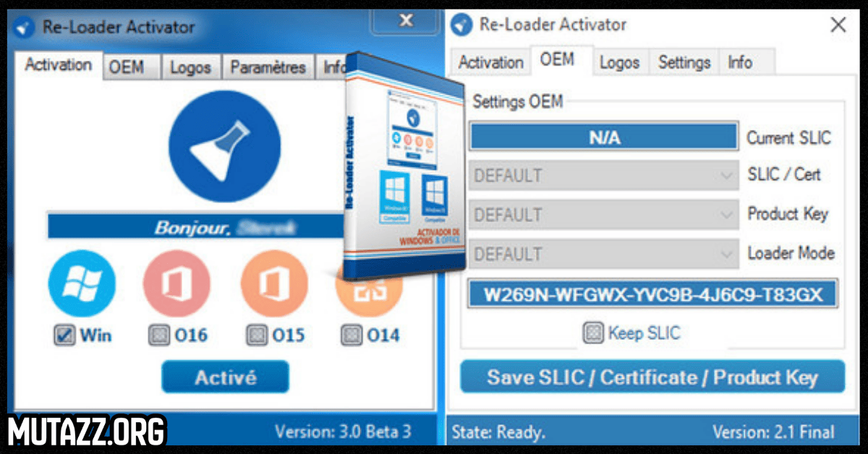
Task: Click Save SLIC / Certificate / Product Key
Action: pos(652,377)
